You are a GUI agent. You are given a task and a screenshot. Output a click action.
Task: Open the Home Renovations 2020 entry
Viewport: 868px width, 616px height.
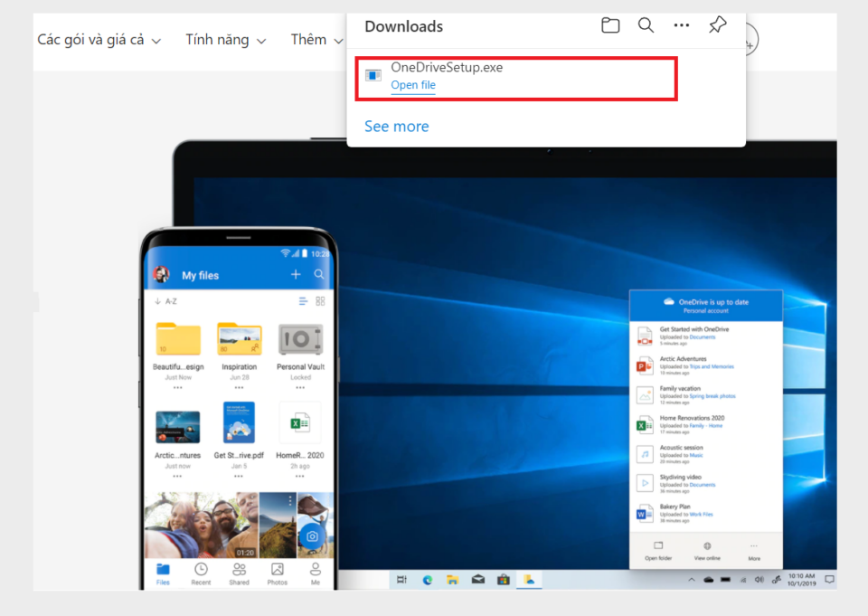point(706,425)
